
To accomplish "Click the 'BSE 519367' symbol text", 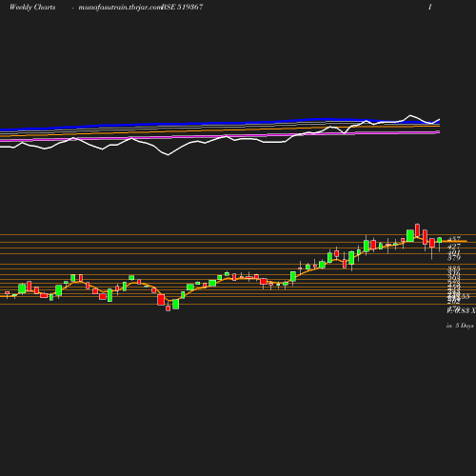I will [x=182, y=7].
